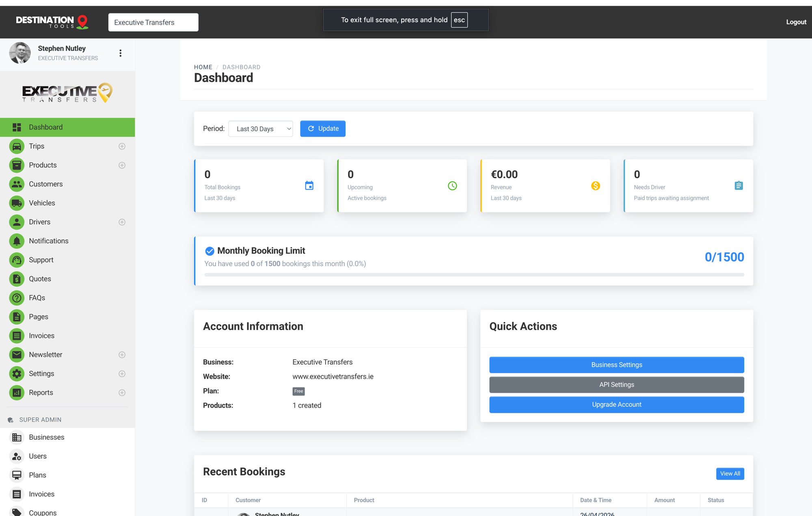Click the Executive Transfers business field

click(153, 22)
